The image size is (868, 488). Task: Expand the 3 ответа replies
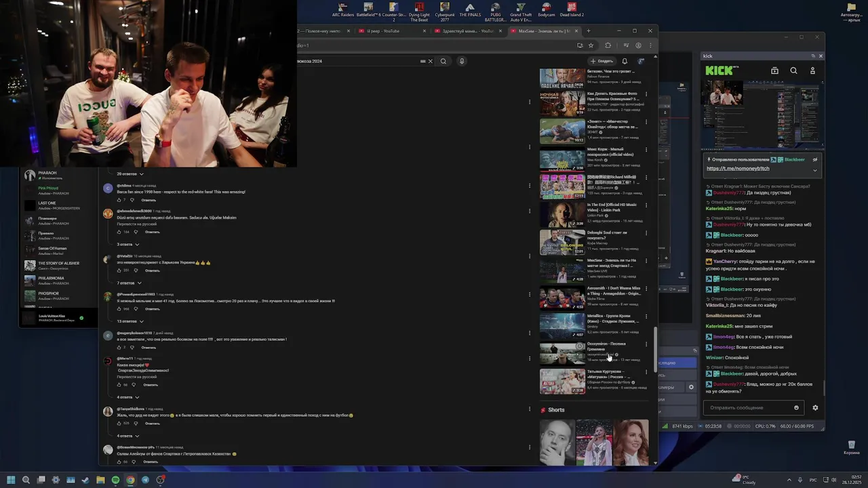pos(127,244)
